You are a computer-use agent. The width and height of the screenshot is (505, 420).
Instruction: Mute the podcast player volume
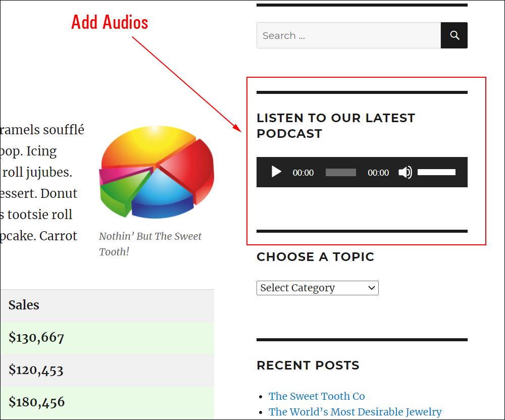(x=405, y=173)
